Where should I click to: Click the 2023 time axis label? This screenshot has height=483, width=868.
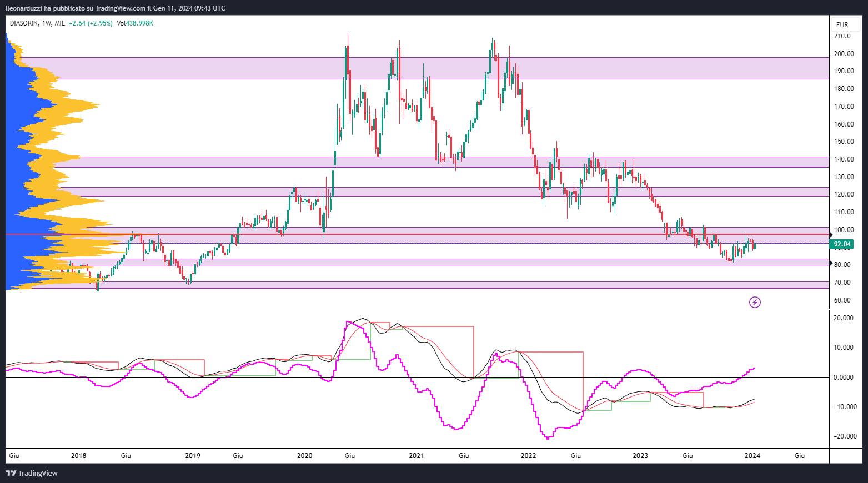[x=640, y=456]
